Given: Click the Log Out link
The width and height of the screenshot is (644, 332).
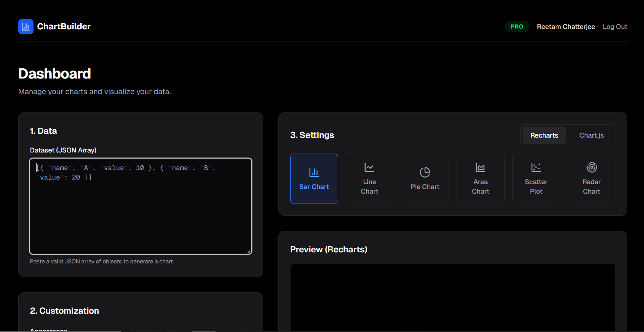Looking at the screenshot, I should pyautogui.click(x=615, y=27).
